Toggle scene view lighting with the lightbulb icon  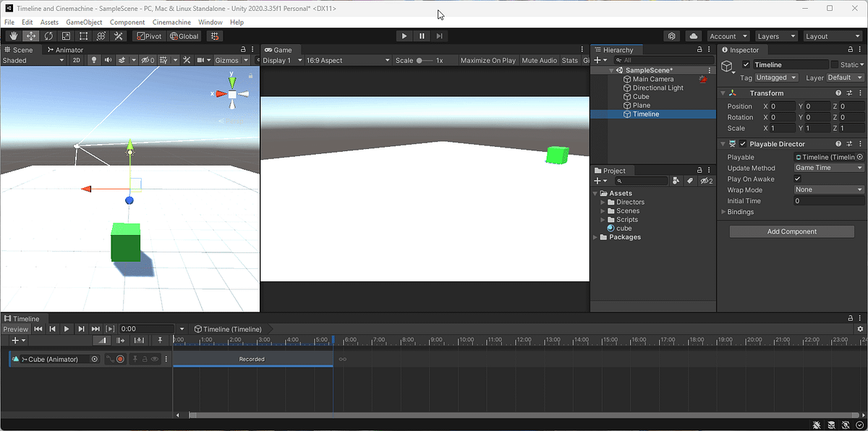coord(94,60)
